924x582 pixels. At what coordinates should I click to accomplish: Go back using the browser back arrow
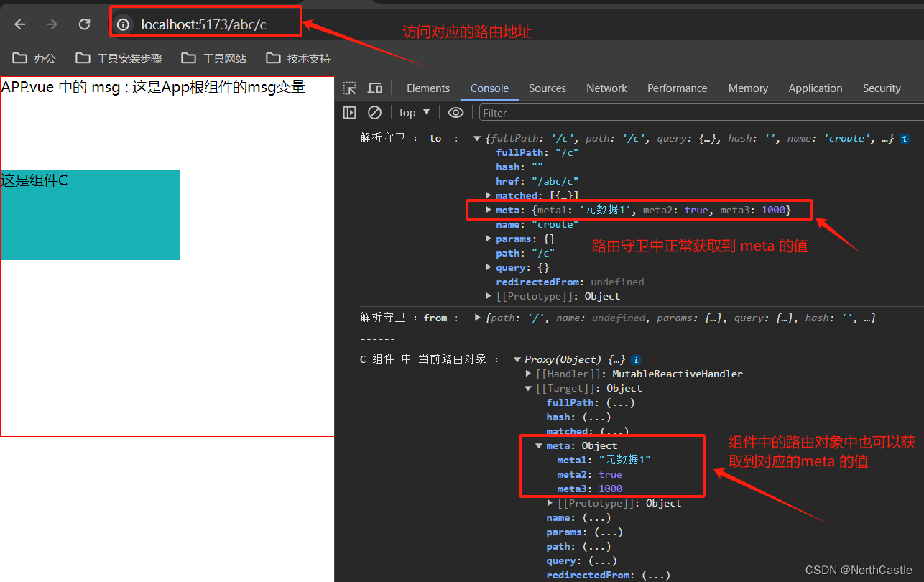[20, 24]
